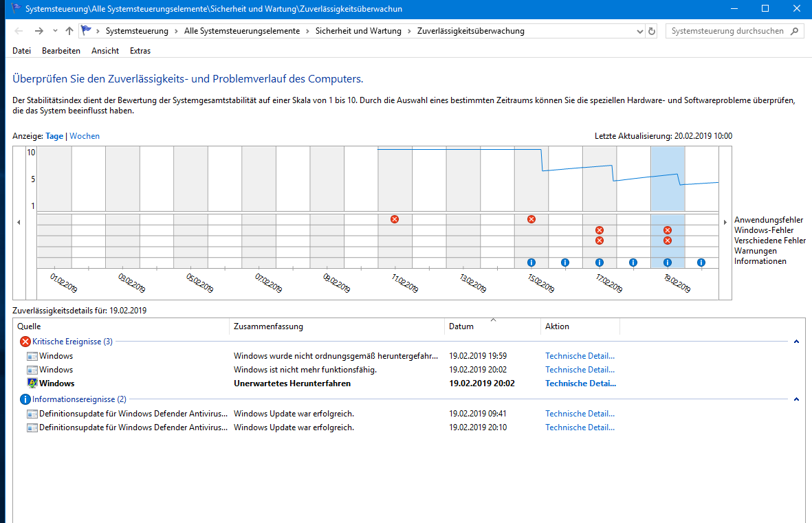Collapse the Informationsereignisse group
Screen dimensions: 812x523
point(796,399)
